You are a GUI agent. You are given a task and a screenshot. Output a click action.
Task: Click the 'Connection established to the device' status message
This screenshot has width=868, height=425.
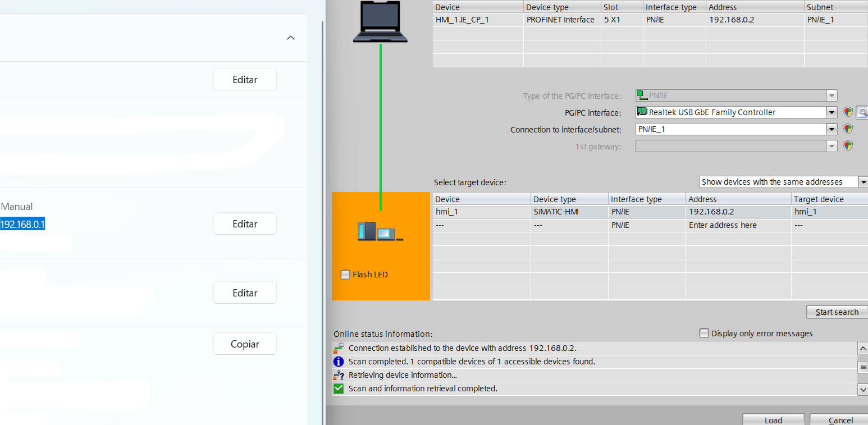click(463, 348)
